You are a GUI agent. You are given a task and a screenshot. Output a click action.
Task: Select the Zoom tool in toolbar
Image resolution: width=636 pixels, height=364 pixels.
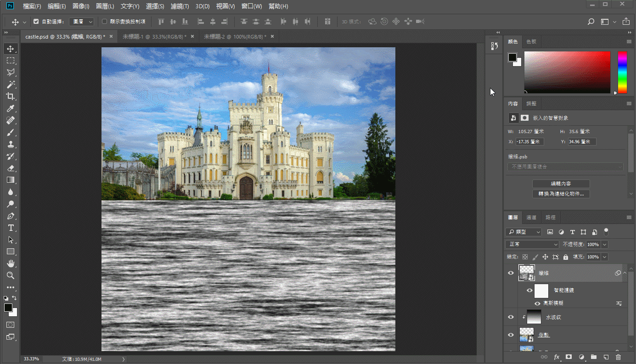click(x=10, y=275)
